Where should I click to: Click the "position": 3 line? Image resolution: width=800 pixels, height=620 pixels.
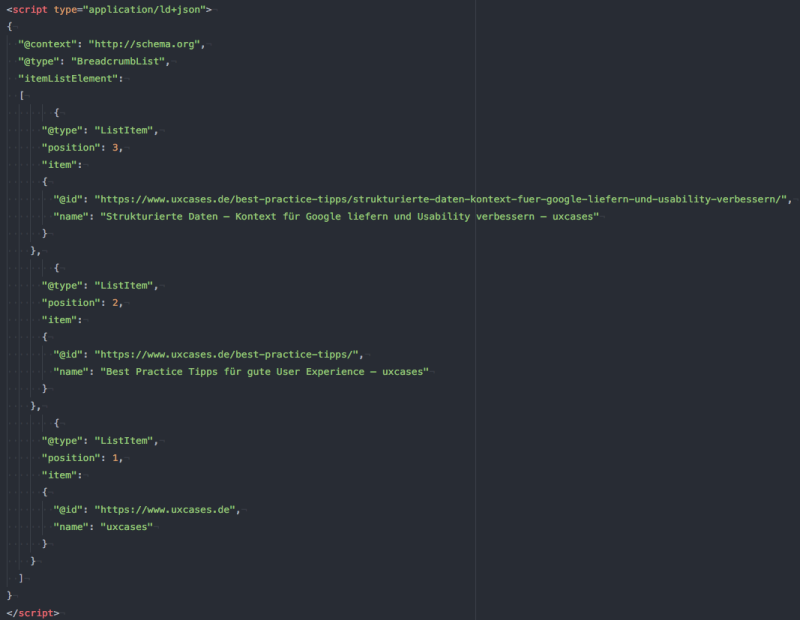point(83,147)
